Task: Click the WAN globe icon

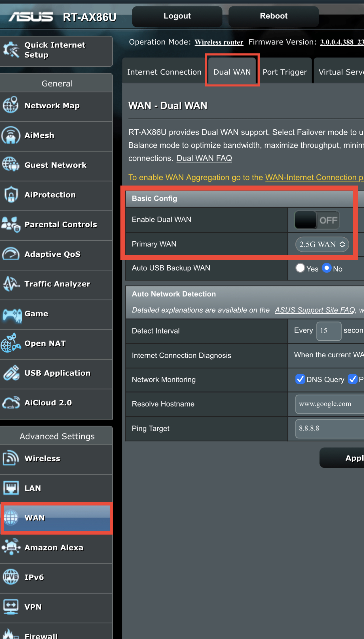Action: tap(11, 518)
